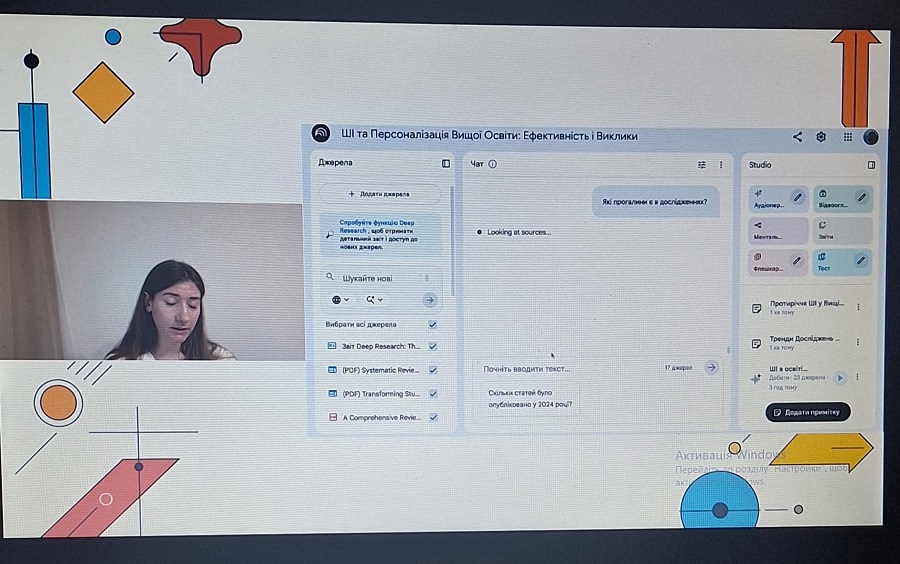900x564 pixels.
Task: Open notebook settings gear icon
Action: pos(822,137)
